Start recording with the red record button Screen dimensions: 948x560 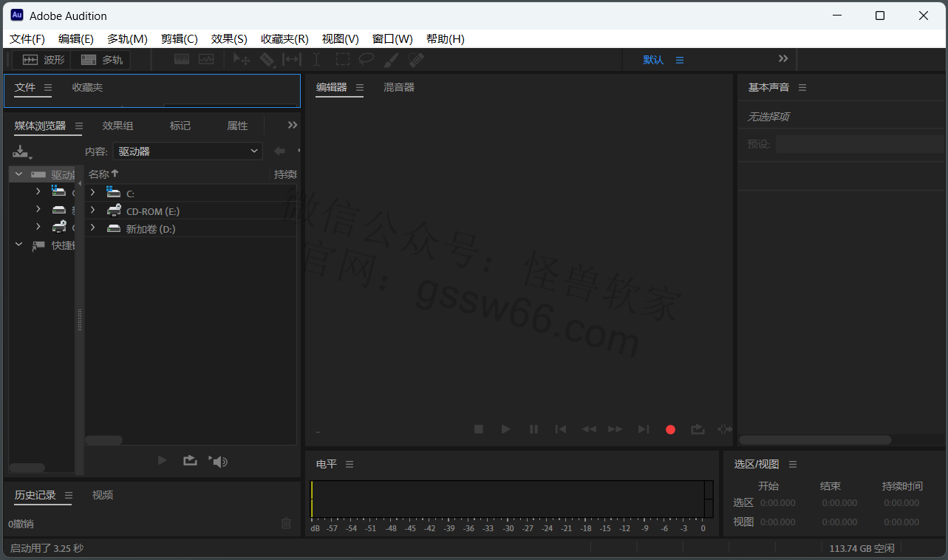(670, 429)
